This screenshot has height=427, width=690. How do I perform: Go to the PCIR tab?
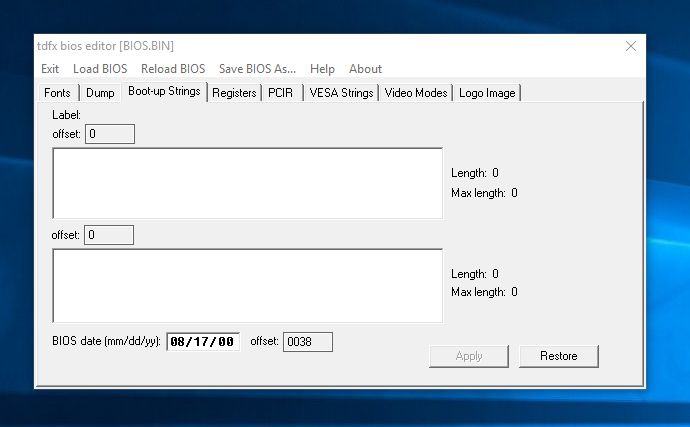tap(280, 93)
